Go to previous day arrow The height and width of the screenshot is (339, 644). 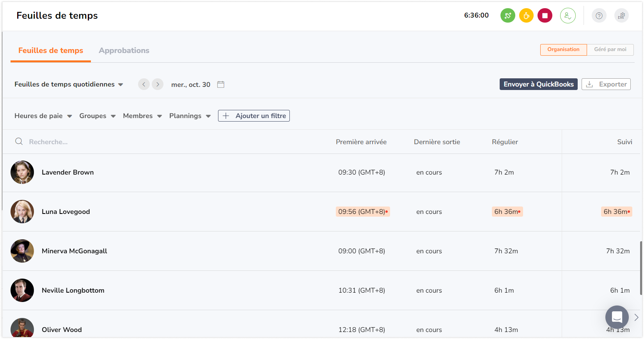pyautogui.click(x=144, y=84)
